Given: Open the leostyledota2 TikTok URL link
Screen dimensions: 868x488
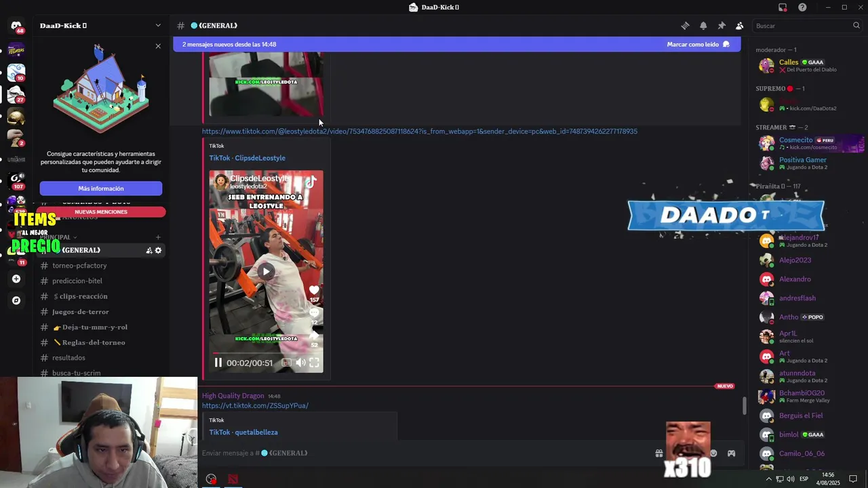Looking at the screenshot, I should tap(419, 131).
